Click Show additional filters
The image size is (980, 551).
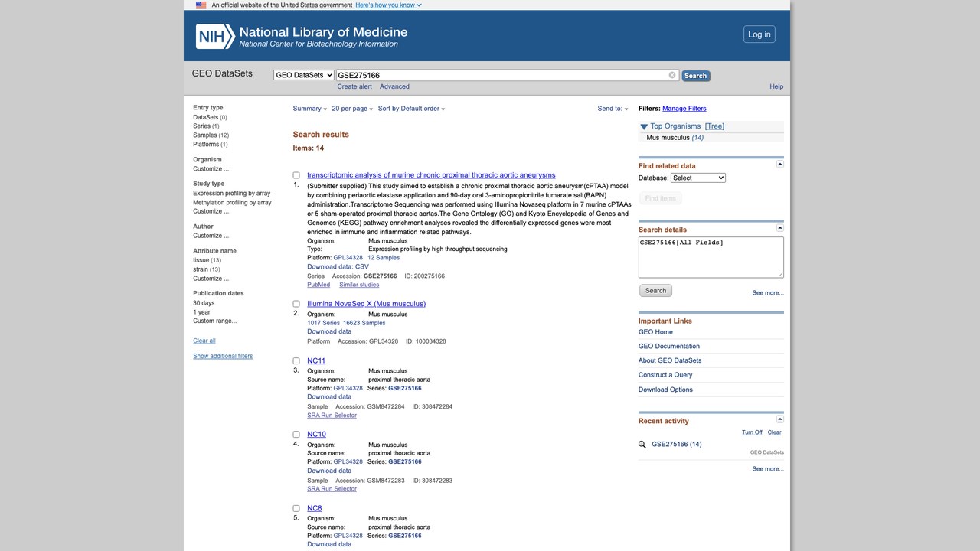[x=223, y=356]
